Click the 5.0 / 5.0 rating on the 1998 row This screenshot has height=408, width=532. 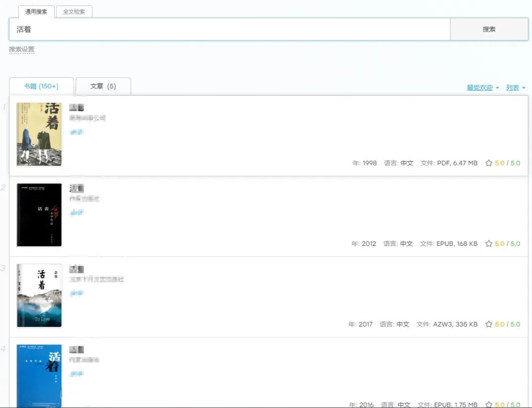[x=507, y=163]
